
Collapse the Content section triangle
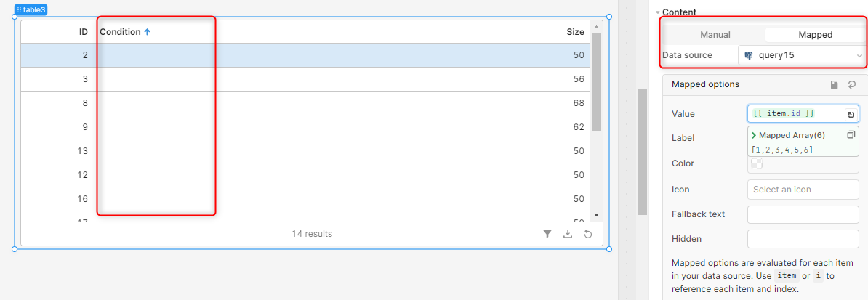click(x=657, y=12)
